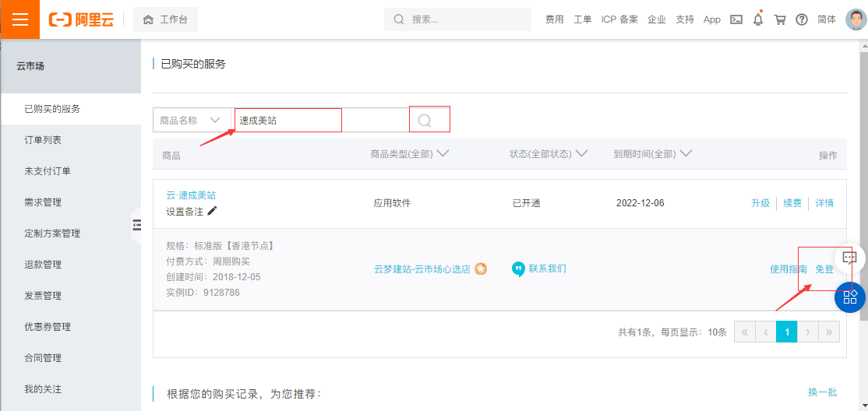
Task: Open 我的关注 in sidebar
Action: [x=71, y=388]
